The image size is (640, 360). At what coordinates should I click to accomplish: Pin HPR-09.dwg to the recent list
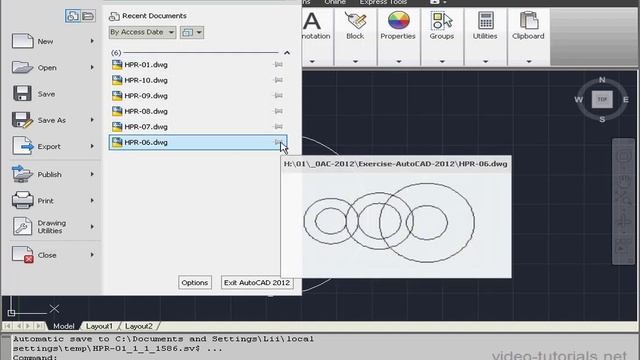[x=278, y=96]
